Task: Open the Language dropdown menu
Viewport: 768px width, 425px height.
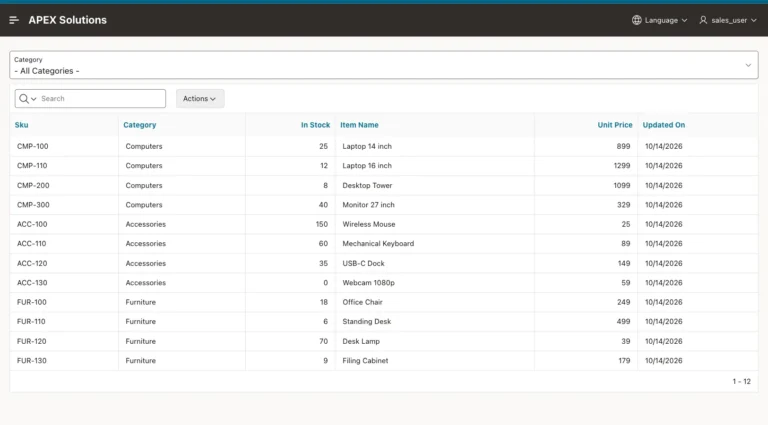Action: click(659, 20)
